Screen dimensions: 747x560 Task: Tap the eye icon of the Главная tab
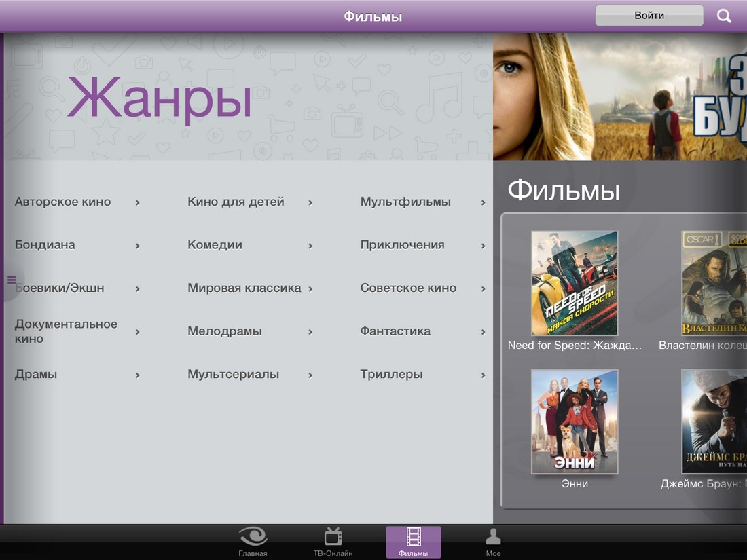point(253,537)
